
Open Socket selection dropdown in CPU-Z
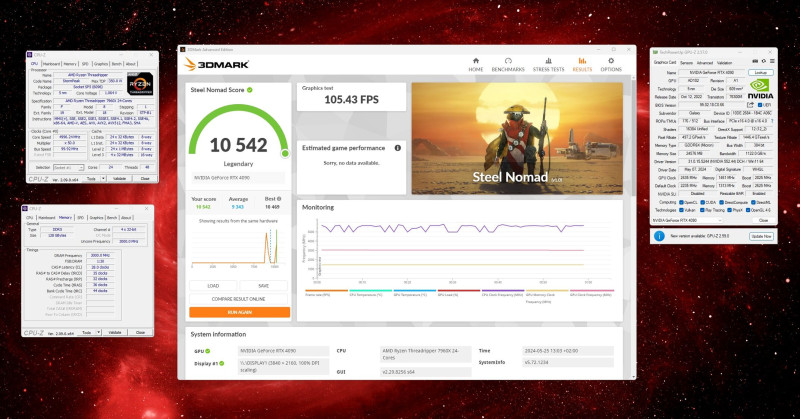(x=68, y=167)
